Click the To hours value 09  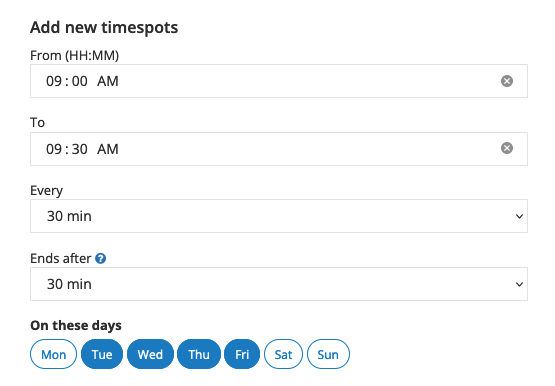pyautogui.click(x=54, y=149)
